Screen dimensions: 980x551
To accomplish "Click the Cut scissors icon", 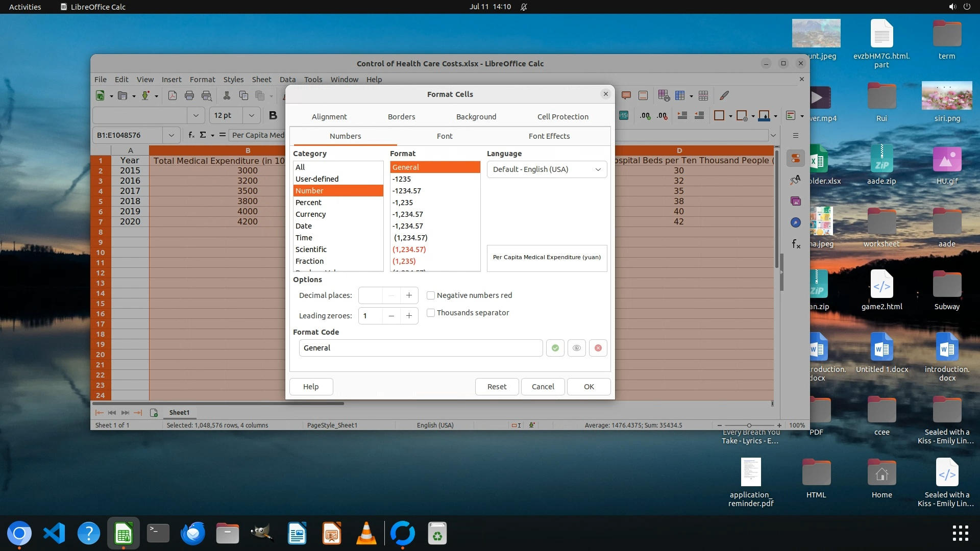I will pos(227,95).
